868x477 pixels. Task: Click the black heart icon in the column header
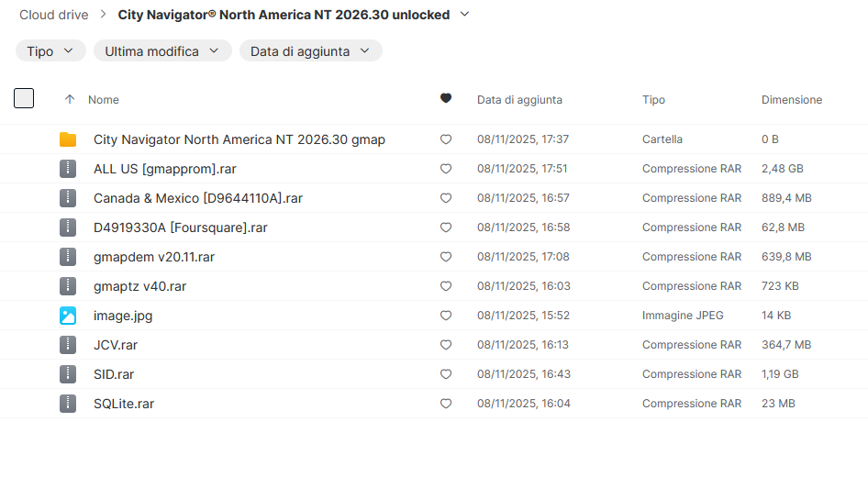coord(446,99)
